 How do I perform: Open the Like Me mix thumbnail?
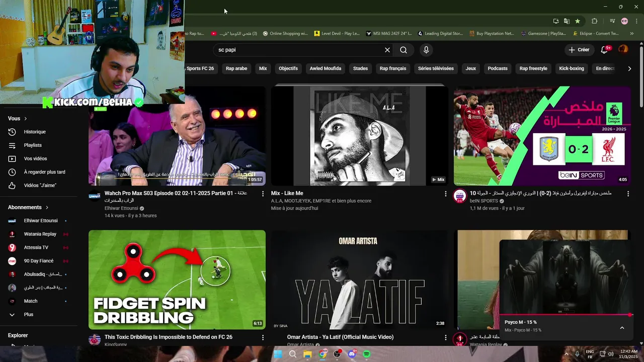(359, 136)
